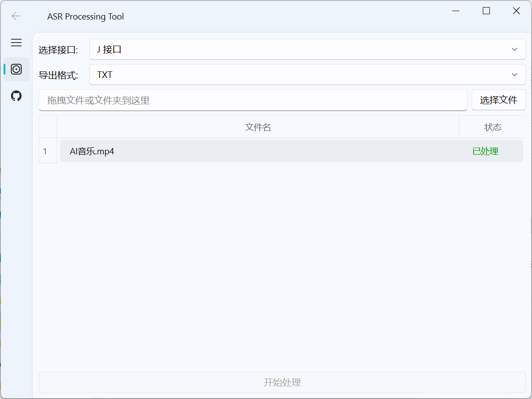Click row number 1 in the file list
The image size is (532, 399).
(47, 151)
